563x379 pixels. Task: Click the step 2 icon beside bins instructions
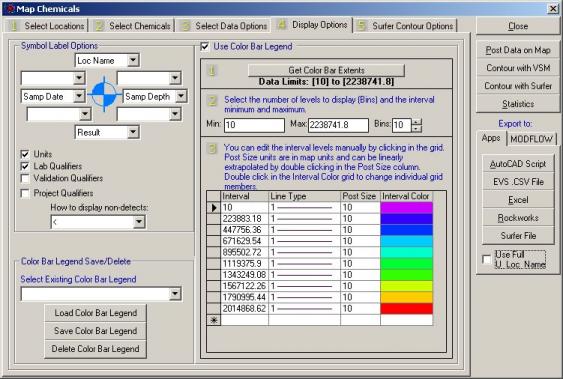(x=212, y=100)
